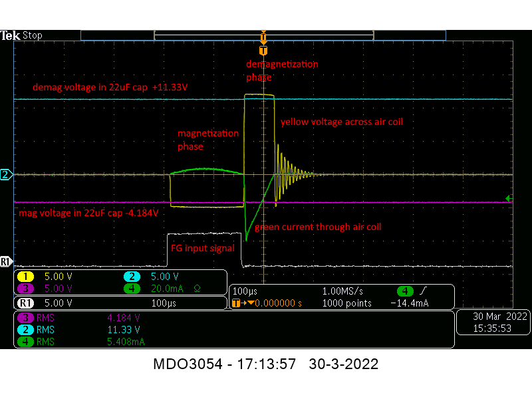This screenshot has height=399, width=532.
Task: Click the Stop acquisition status label
Action: [x=33, y=35]
